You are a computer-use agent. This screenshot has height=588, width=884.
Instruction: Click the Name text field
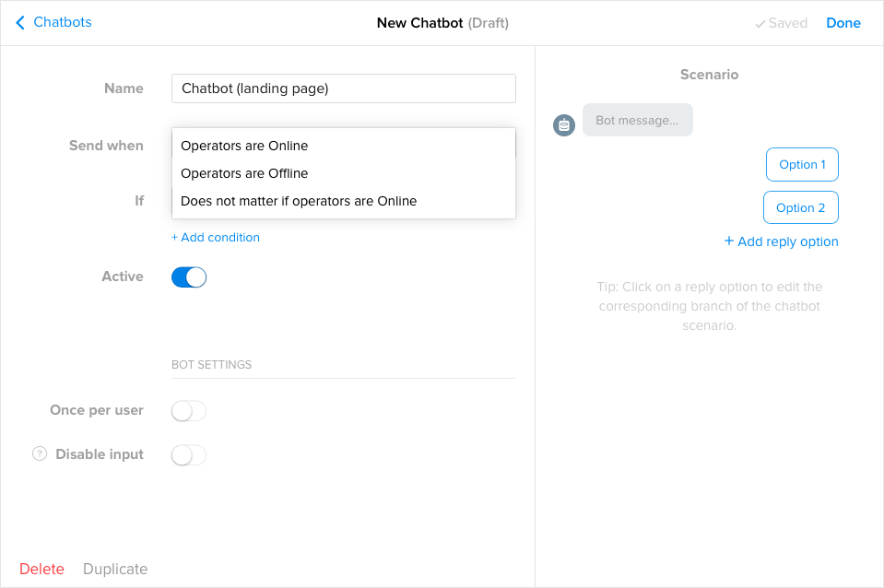tap(343, 88)
